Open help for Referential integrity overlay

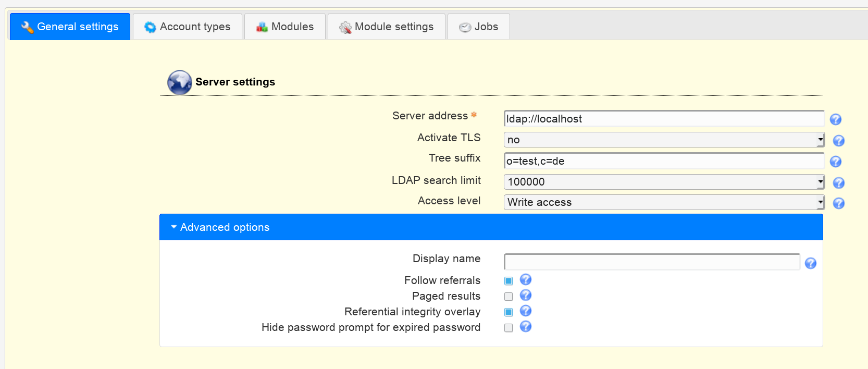526,311
